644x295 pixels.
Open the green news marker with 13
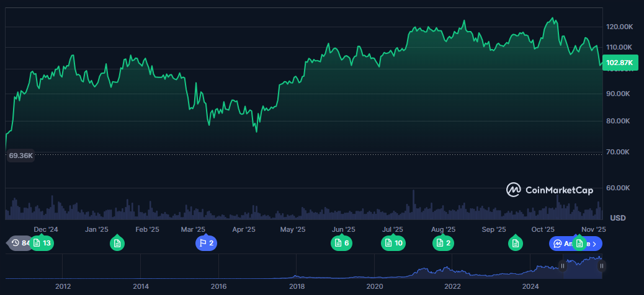(x=42, y=243)
